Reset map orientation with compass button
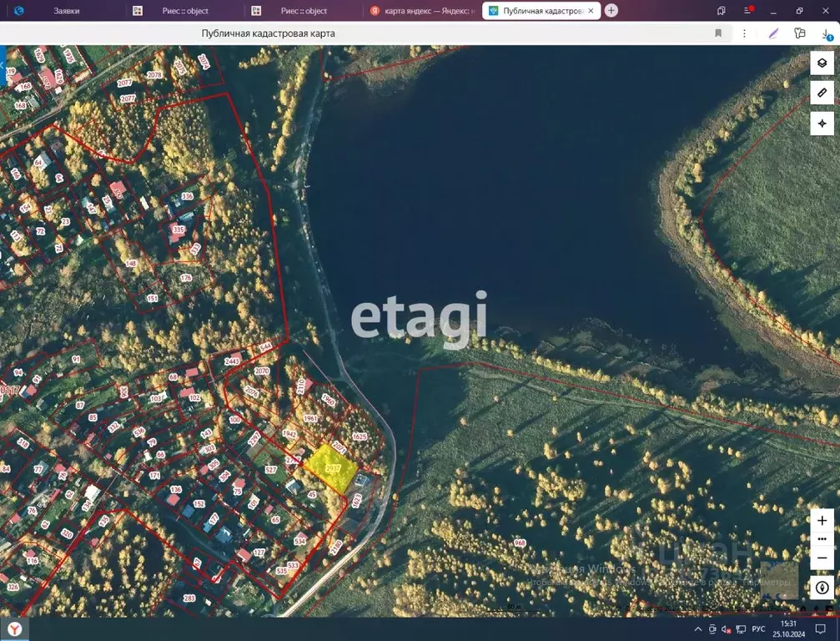The width and height of the screenshot is (840, 641). [822, 588]
